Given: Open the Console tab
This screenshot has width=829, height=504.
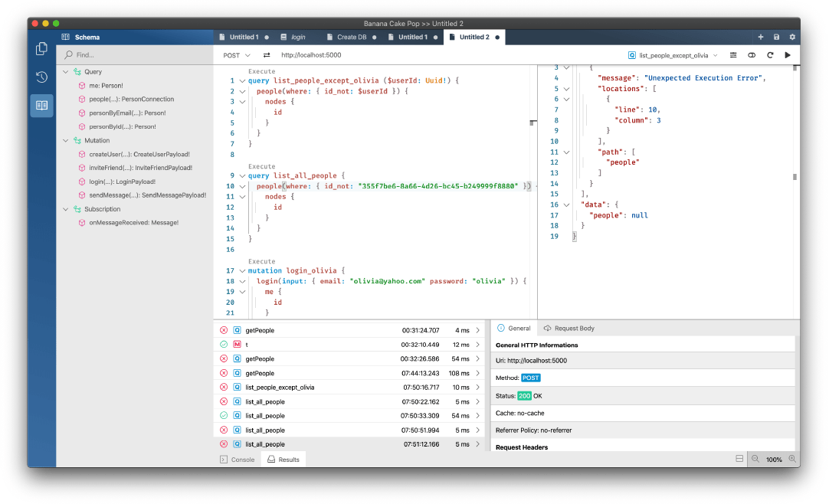Looking at the screenshot, I should coord(238,460).
